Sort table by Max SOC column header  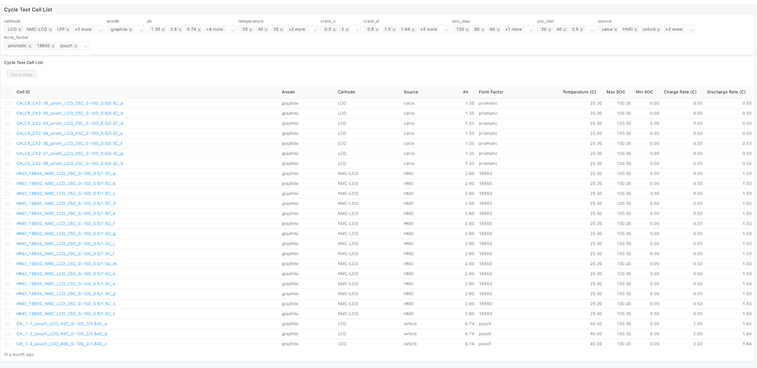coord(616,92)
